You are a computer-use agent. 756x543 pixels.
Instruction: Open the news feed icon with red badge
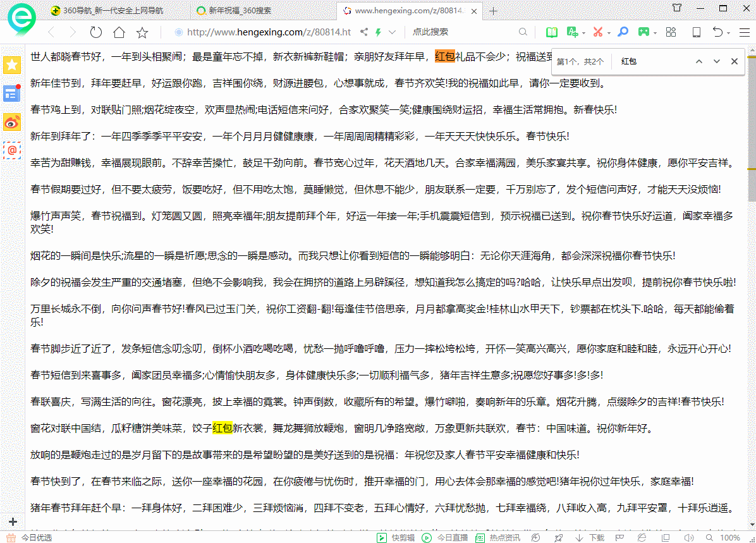[12, 93]
